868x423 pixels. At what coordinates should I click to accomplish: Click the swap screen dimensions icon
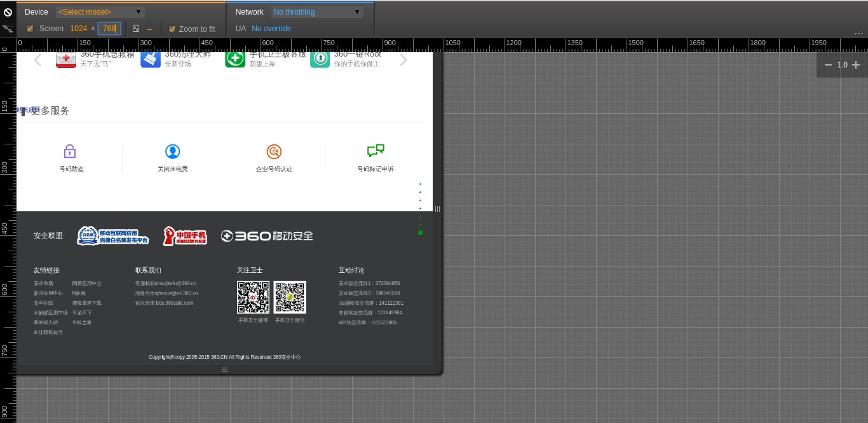[136, 29]
